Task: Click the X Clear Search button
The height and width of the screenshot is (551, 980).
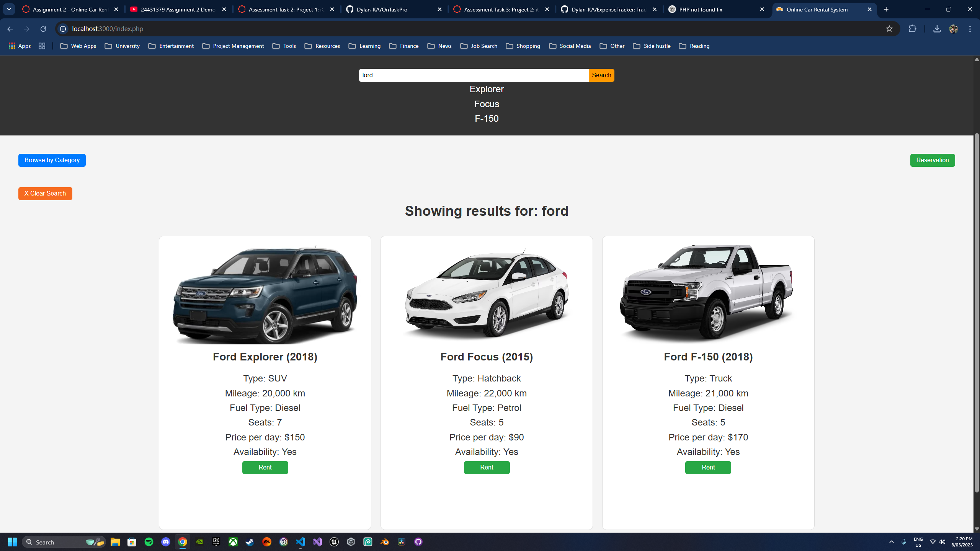Action: (x=45, y=194)
